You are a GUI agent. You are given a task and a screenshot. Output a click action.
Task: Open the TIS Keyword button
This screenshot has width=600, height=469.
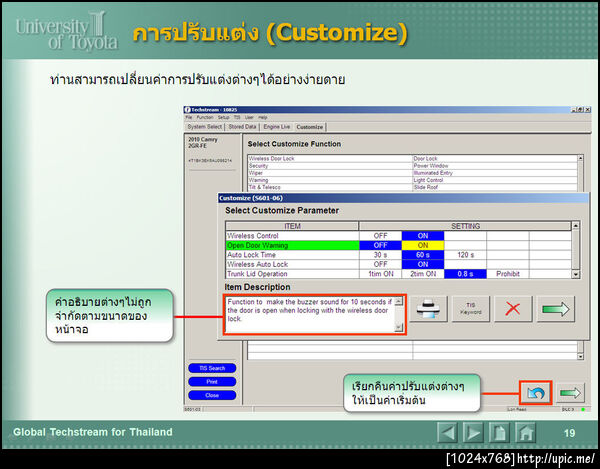point(470,309)
